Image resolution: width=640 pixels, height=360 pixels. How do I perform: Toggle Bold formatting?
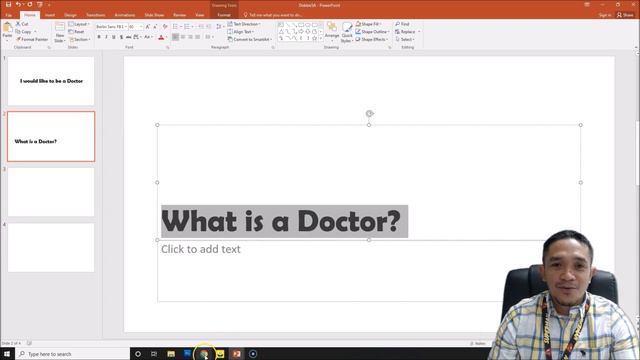click(99, 37)
